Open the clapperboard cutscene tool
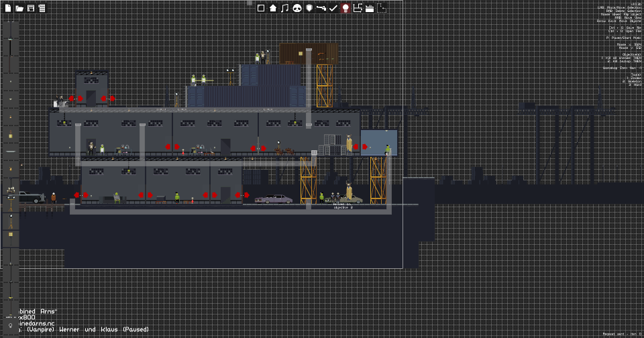 pyautogui.click(x=370, y=8)
